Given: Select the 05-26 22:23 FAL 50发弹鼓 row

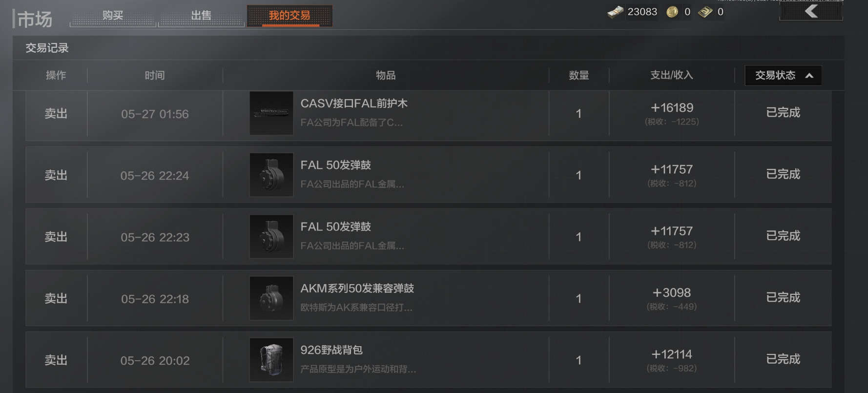Looking at the screenshot, I should click(x=429, y=237).
